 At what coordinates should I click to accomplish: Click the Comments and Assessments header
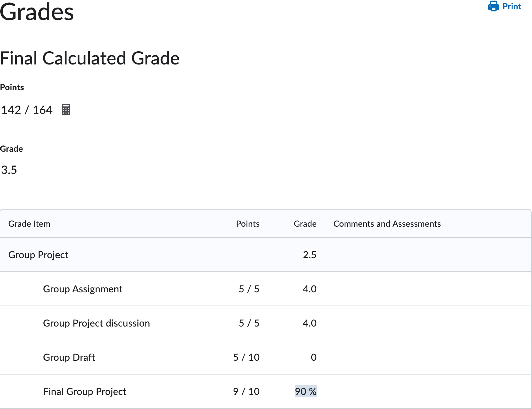point(387,224)
